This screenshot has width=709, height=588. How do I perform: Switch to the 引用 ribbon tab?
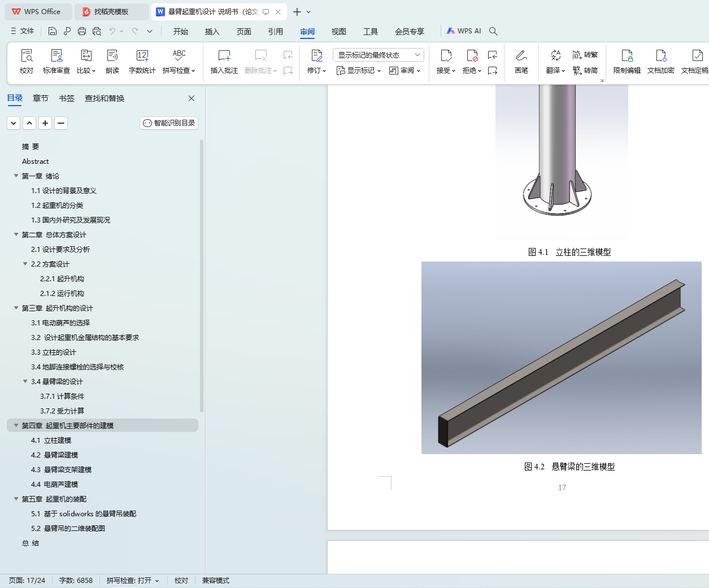pos(276,32)
